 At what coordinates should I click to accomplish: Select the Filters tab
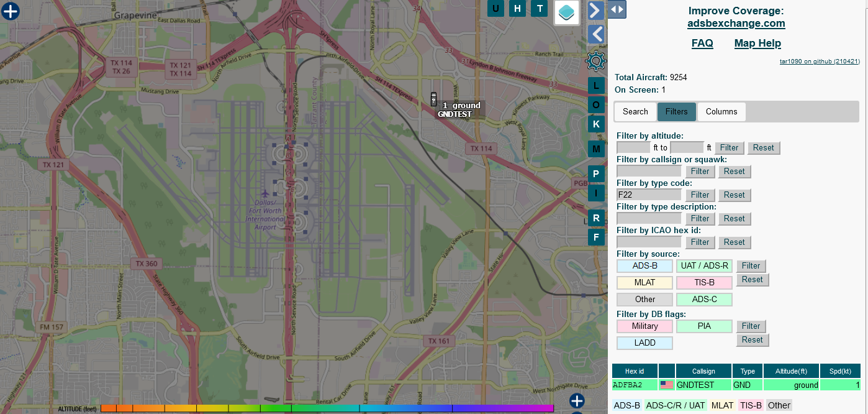tap(676, 112)
